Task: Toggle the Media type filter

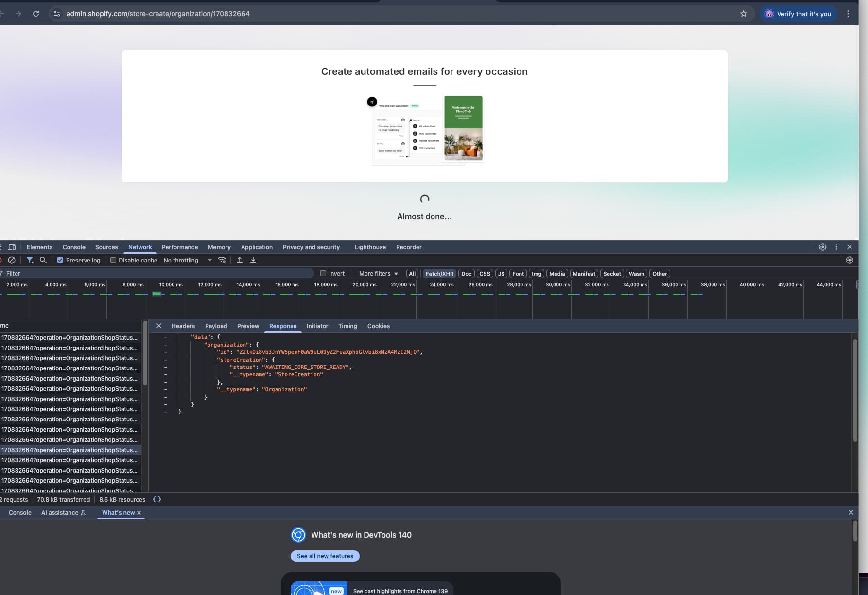Action: point(557,274)
